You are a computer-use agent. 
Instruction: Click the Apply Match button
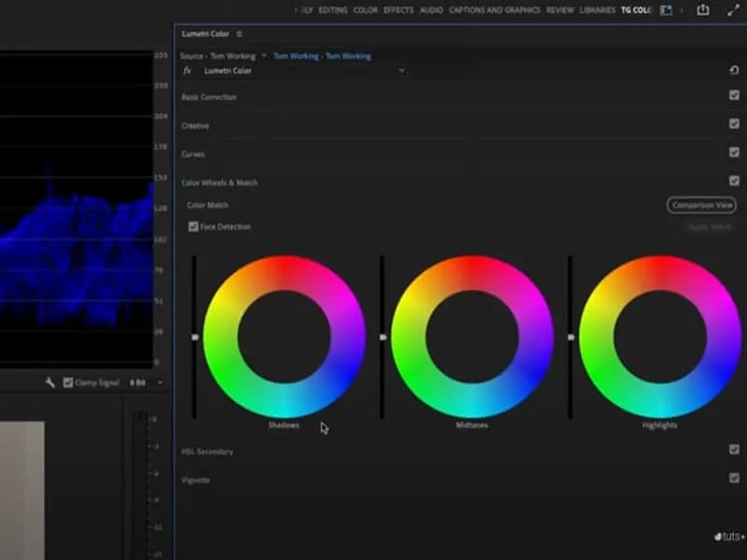(x=710, y=227)
